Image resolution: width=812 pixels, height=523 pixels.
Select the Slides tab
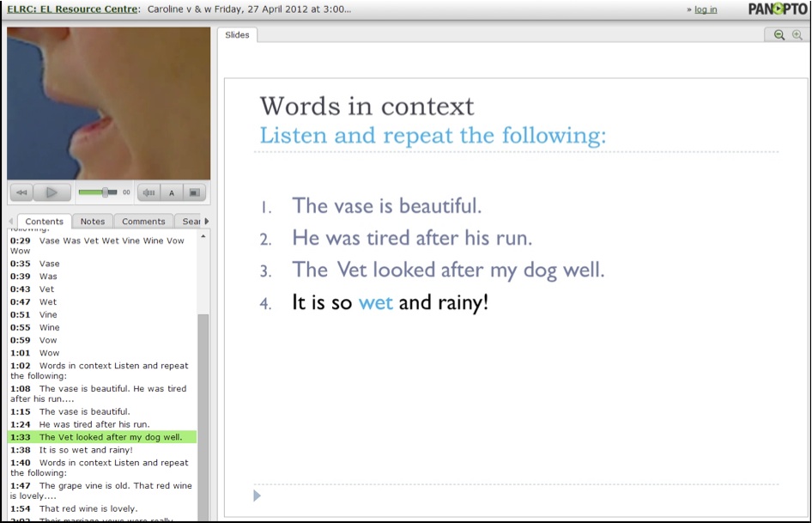pos(237,35)
